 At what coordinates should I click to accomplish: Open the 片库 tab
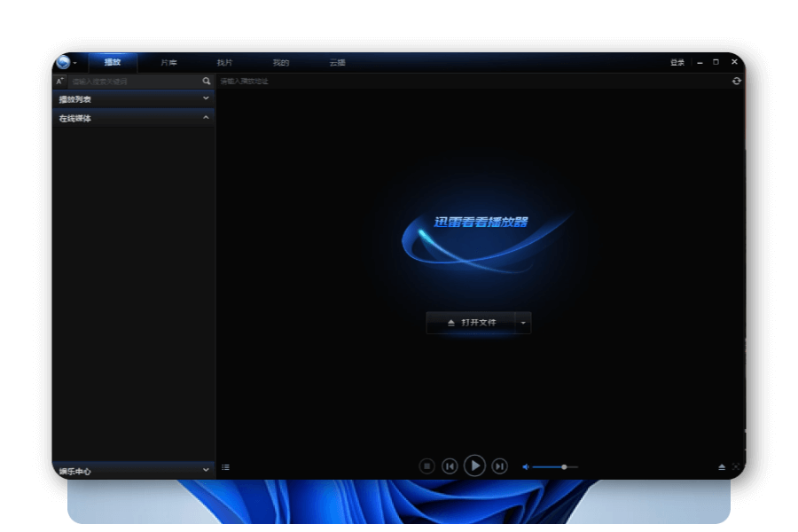168,63
